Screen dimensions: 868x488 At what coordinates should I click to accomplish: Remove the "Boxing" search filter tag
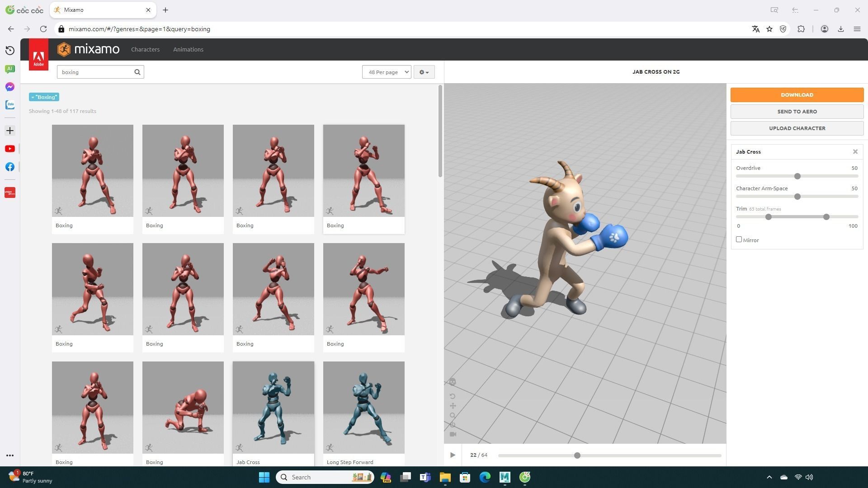coord(44,97)
